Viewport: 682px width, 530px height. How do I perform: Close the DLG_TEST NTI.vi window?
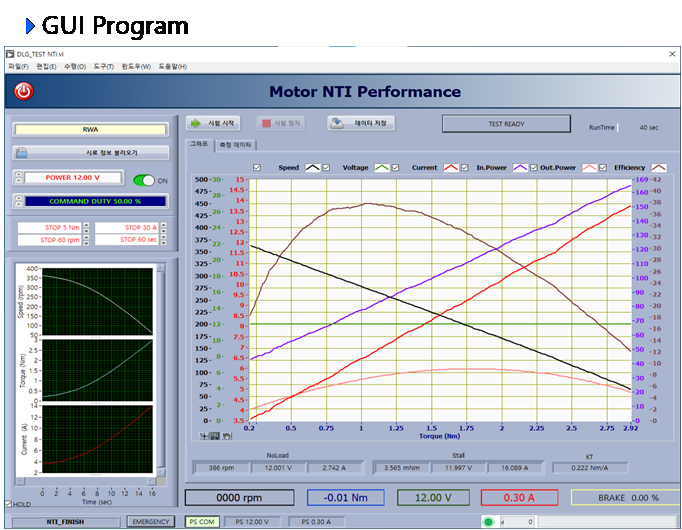click(672, 54)
